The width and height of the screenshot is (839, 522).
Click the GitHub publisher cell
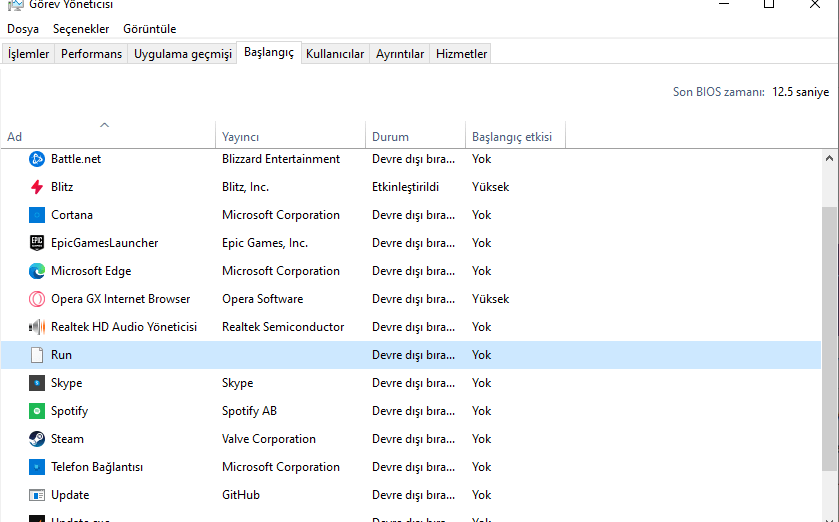click(x=241, y=495)
